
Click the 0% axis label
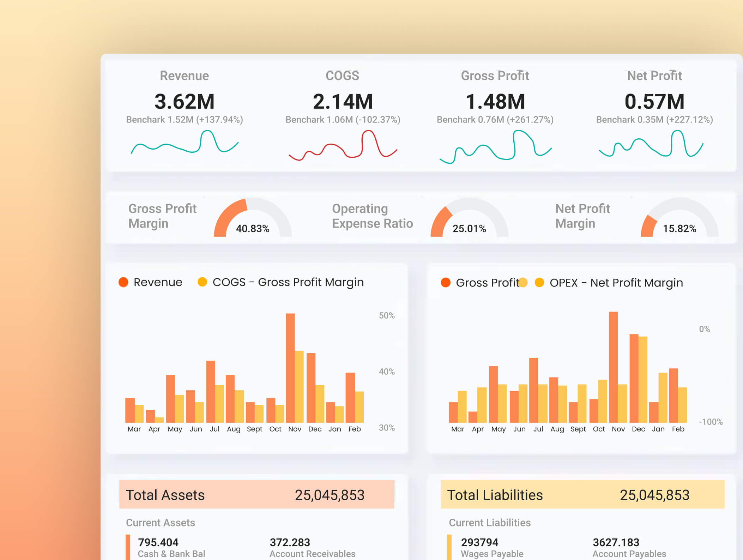[705, 329]
